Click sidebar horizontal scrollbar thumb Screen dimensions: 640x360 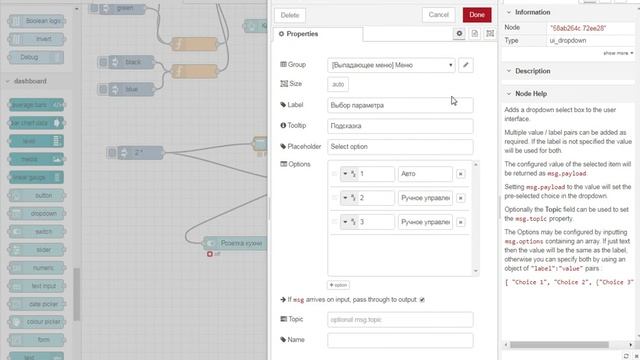[x=559, y=345]
